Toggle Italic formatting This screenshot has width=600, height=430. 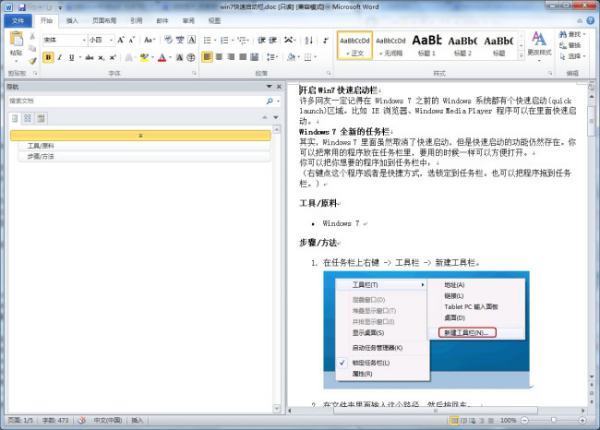pos(60,57)
